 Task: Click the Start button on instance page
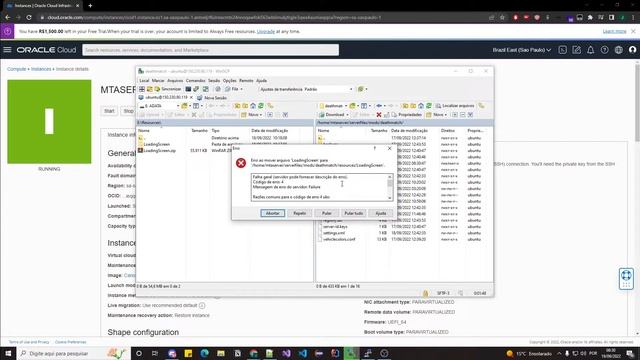[x=109, y=111]
